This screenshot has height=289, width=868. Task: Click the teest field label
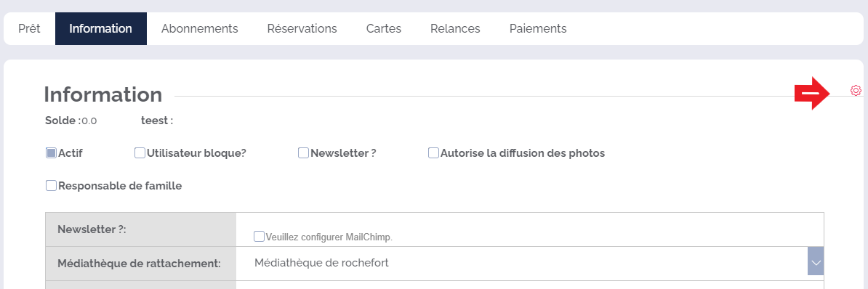click(x=156, y=121)
